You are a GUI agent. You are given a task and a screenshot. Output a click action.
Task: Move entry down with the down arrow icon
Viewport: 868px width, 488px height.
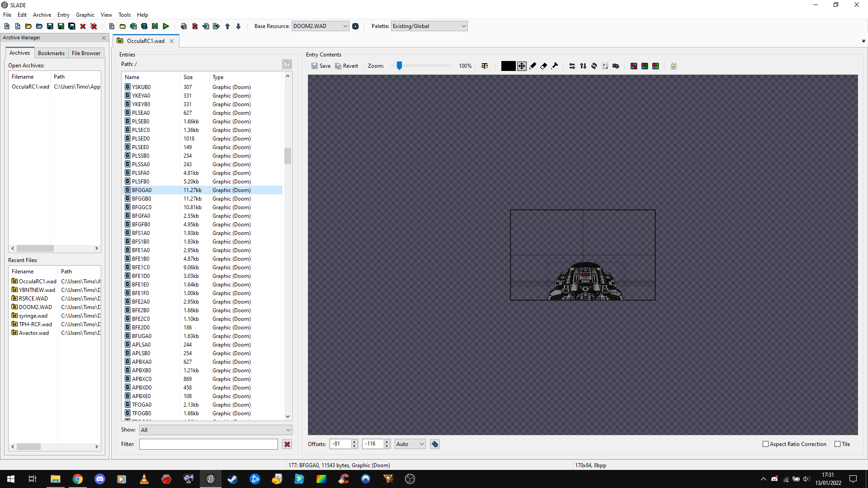pyautogui.click(x=238, y=26)
